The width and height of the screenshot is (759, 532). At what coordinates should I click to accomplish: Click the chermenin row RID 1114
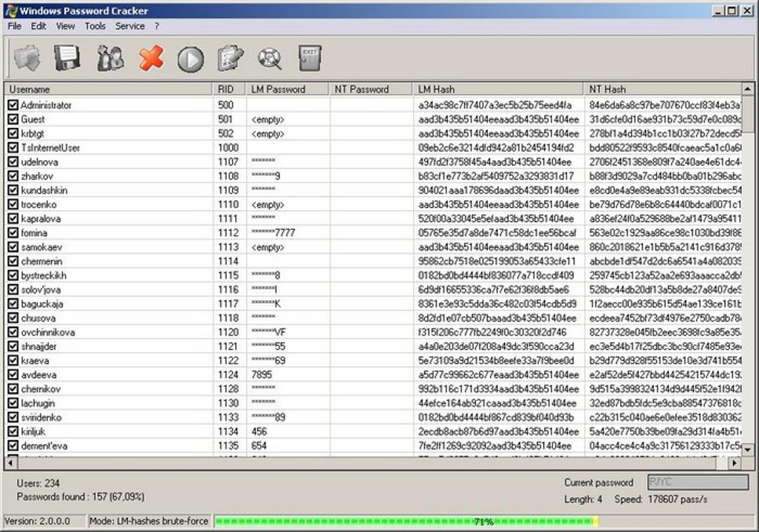click(x=228, y=261)
